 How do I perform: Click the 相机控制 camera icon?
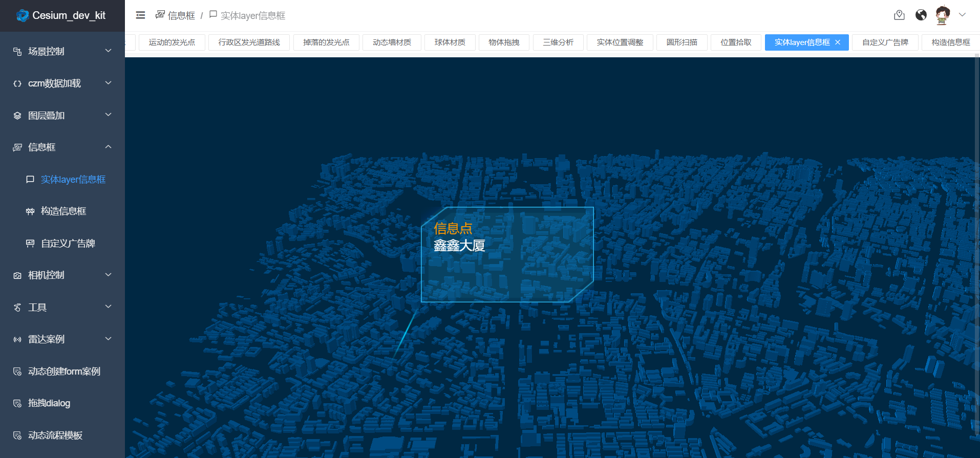tap(17, 275)
